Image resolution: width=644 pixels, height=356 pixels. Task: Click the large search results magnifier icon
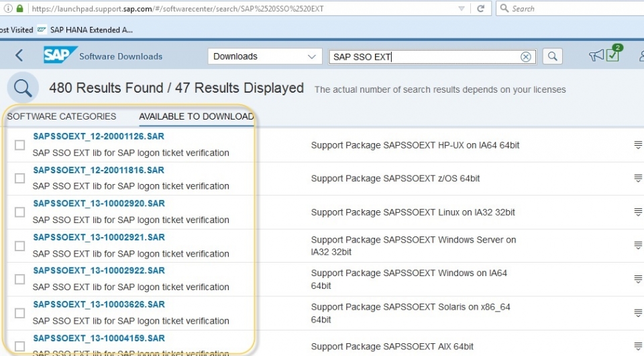coord(23,88)
